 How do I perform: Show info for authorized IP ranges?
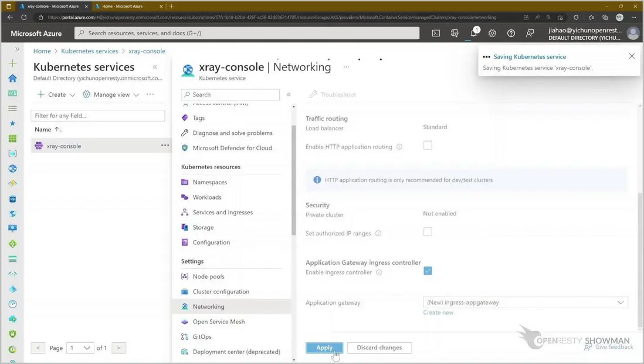378,233
